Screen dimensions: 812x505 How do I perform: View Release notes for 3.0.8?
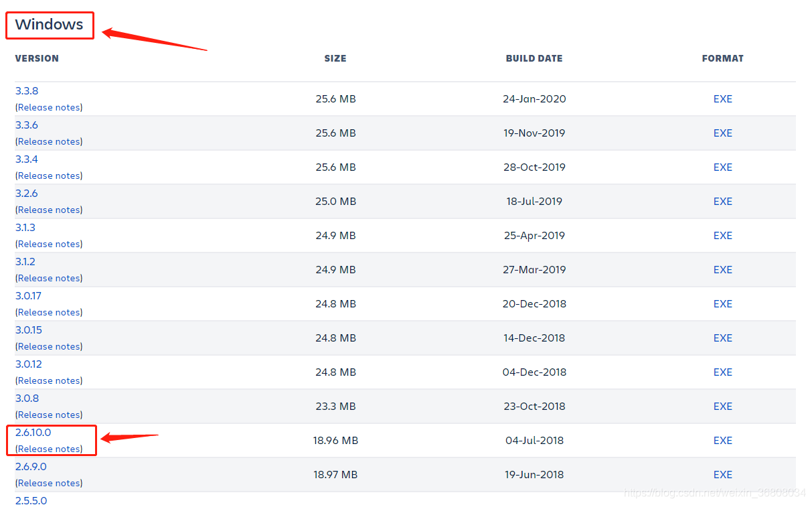(x=49, y=415)
